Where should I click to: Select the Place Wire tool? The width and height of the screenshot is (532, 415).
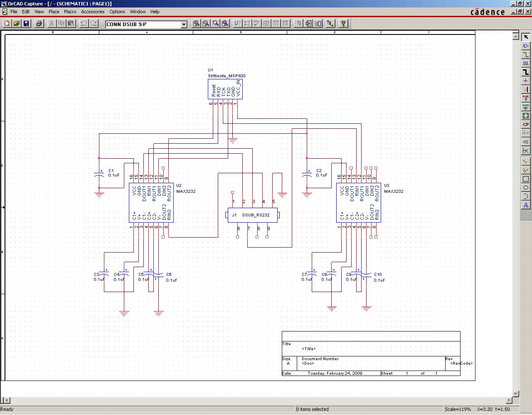pyautogui.click(x=526, y=54)
